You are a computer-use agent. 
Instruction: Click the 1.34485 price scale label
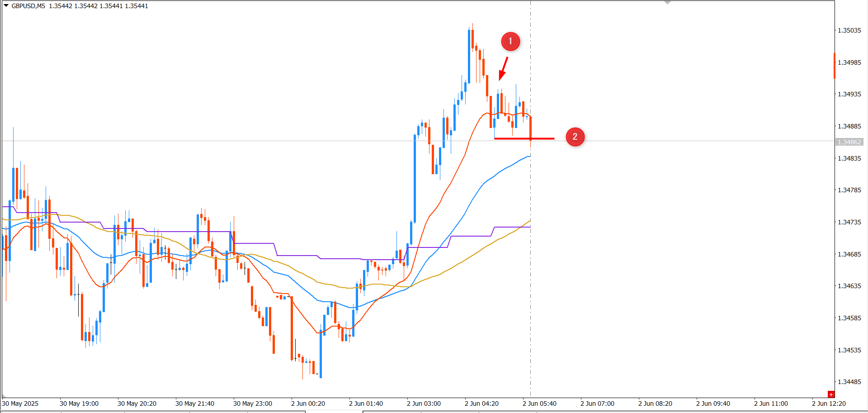(849, 382)
